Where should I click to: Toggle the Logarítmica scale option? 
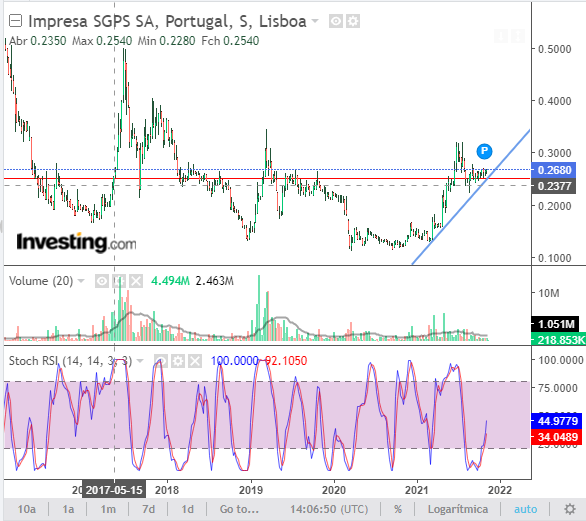[x=458, y=509]
